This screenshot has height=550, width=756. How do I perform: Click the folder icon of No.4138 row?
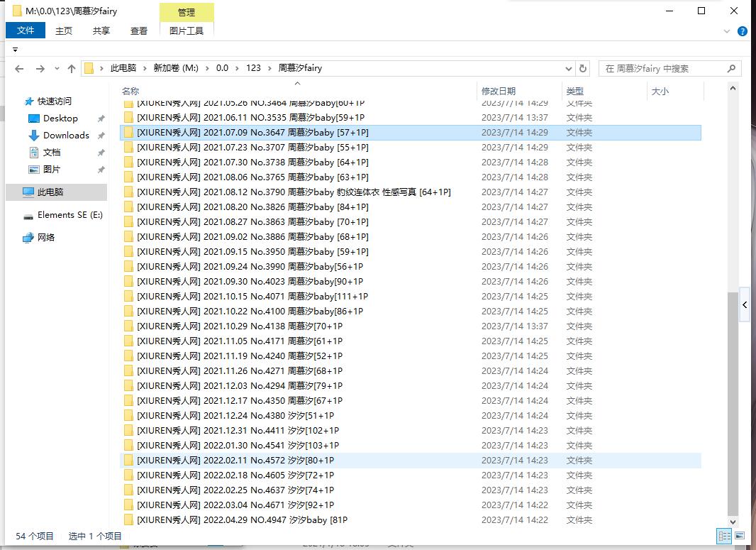tap(129, 326)
